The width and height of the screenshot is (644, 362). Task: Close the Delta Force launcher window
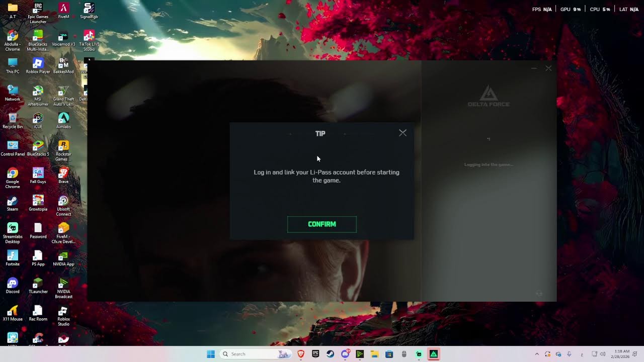click(548, 68)
